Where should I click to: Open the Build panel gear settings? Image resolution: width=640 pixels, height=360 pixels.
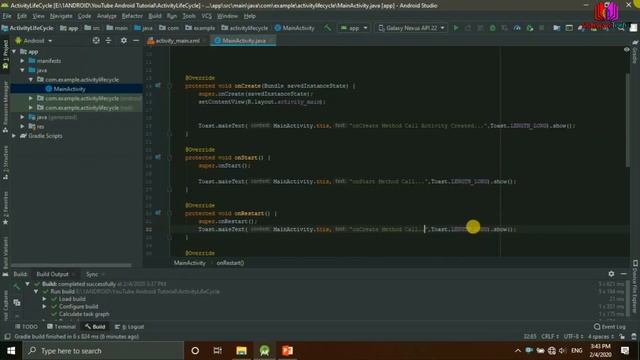click(x=611, y=274)
